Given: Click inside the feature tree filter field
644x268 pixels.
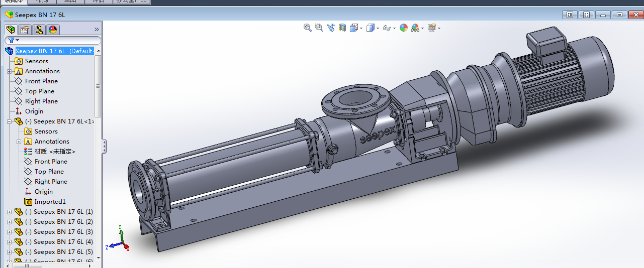Looking at the screenshot, I should click(x=53, y=40).
